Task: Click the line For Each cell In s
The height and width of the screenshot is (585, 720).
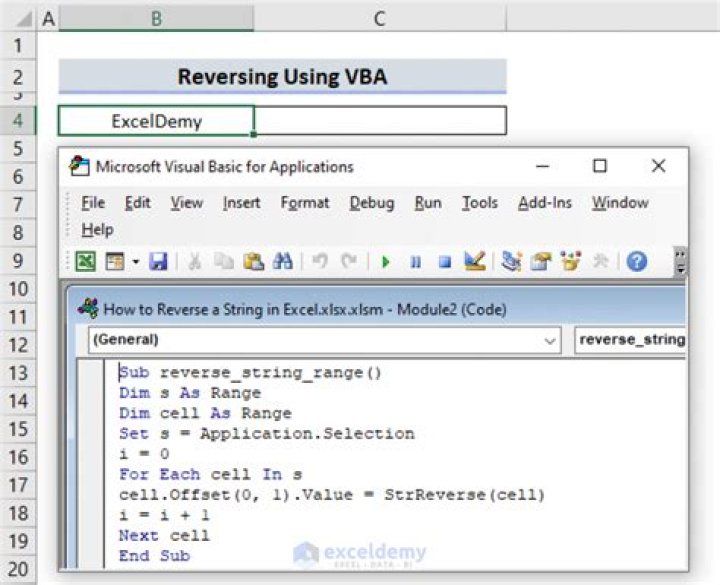Action: point(211,474)
